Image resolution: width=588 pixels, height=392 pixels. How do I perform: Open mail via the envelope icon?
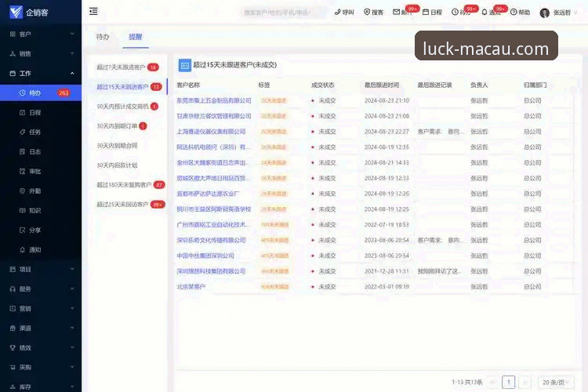[396, 12]
